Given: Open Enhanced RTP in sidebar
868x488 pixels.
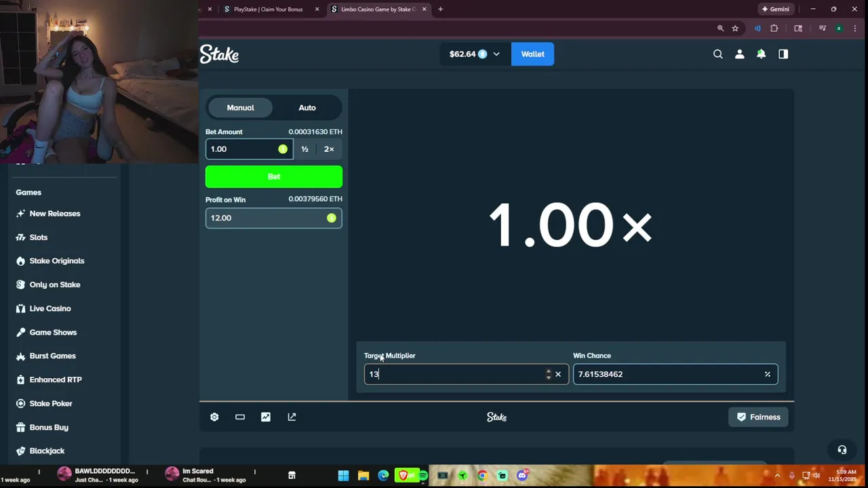Looking at the screenshot, I should tap(56, 380).
